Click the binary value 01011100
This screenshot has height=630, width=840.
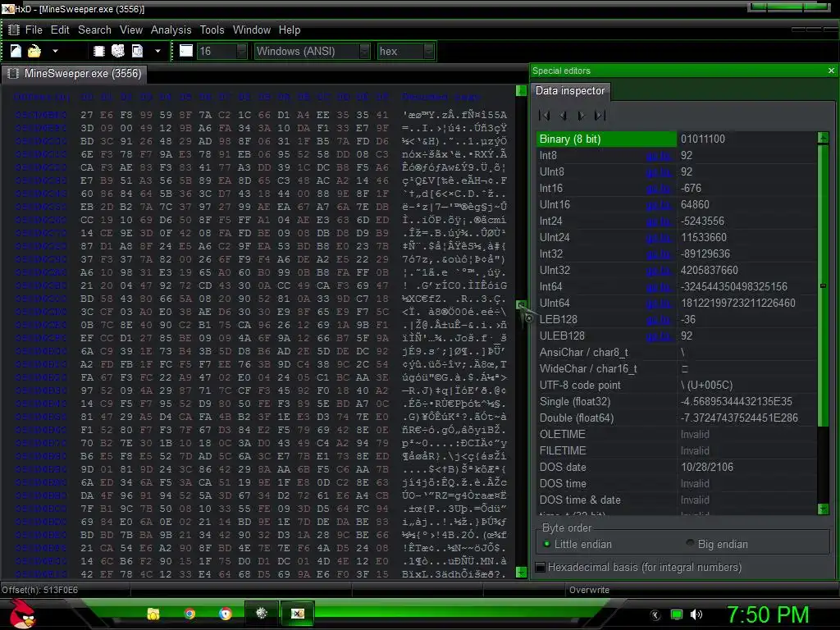(703, 139)
